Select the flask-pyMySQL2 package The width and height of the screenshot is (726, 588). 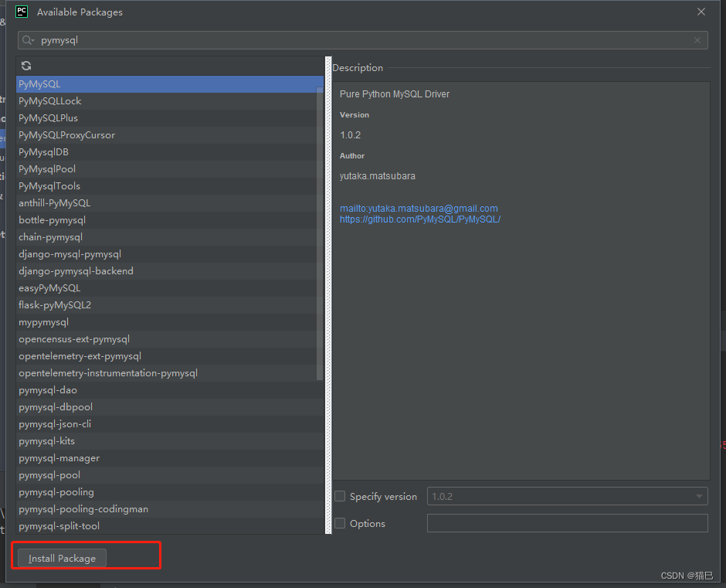click(x=169, y=305)
